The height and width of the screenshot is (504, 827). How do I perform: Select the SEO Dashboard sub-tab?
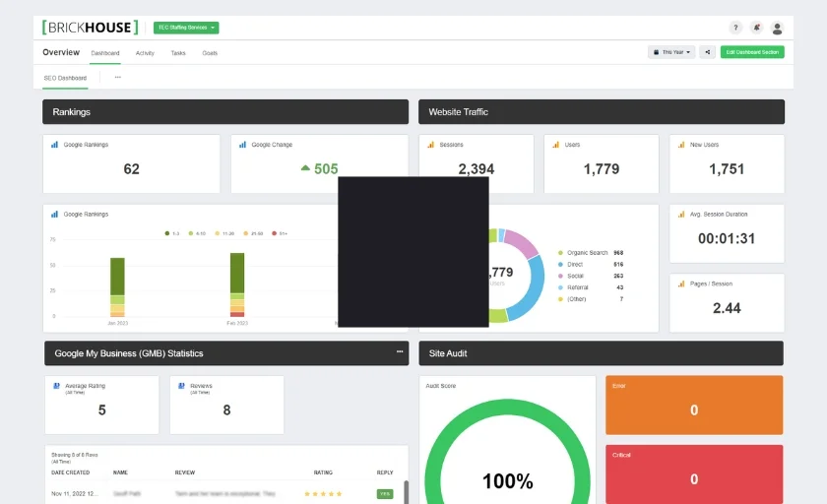pos(65,78)
